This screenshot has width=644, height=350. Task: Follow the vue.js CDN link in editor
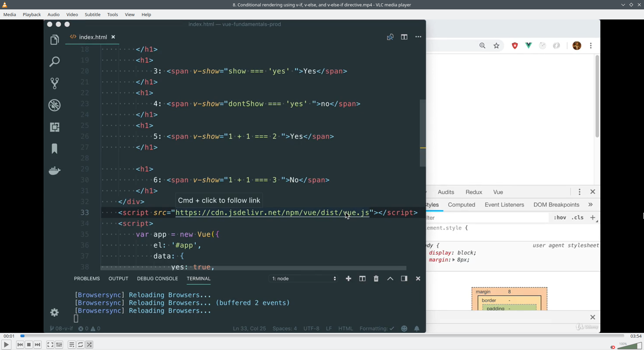[x=272, y=213]
